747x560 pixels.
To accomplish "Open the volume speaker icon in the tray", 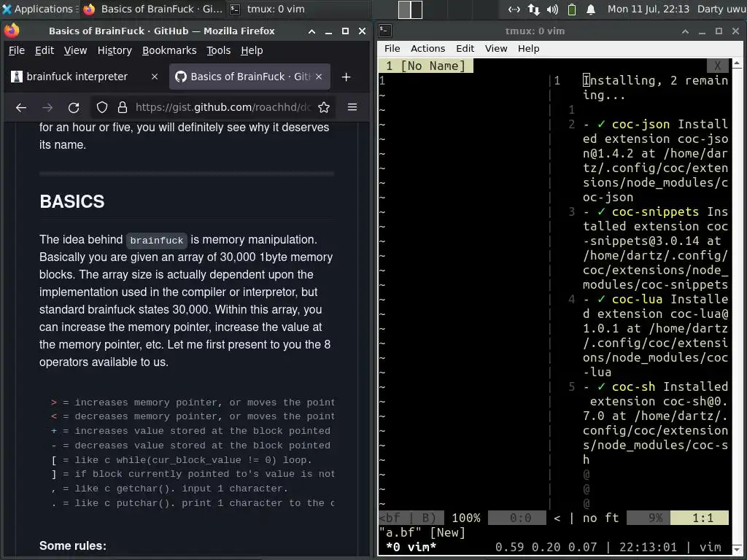I will click(552, 9).
